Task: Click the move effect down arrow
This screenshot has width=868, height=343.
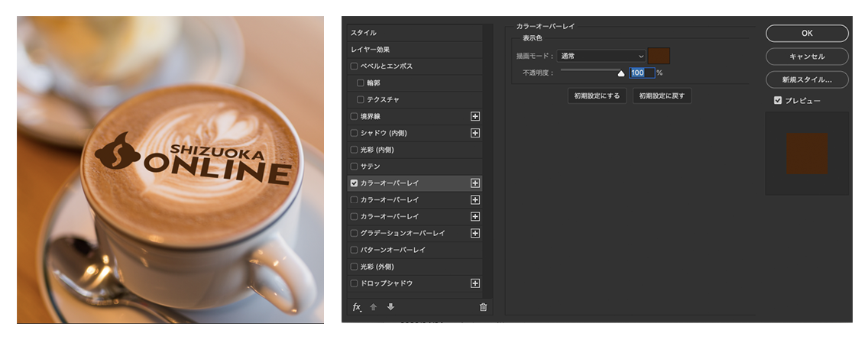Action: click(390, 307)
